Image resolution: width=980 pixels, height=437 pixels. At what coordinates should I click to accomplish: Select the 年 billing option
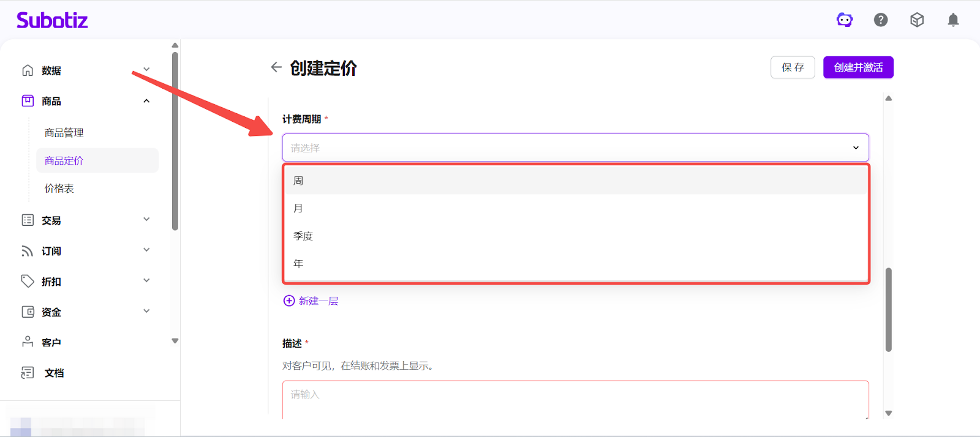tap(298, 263)
